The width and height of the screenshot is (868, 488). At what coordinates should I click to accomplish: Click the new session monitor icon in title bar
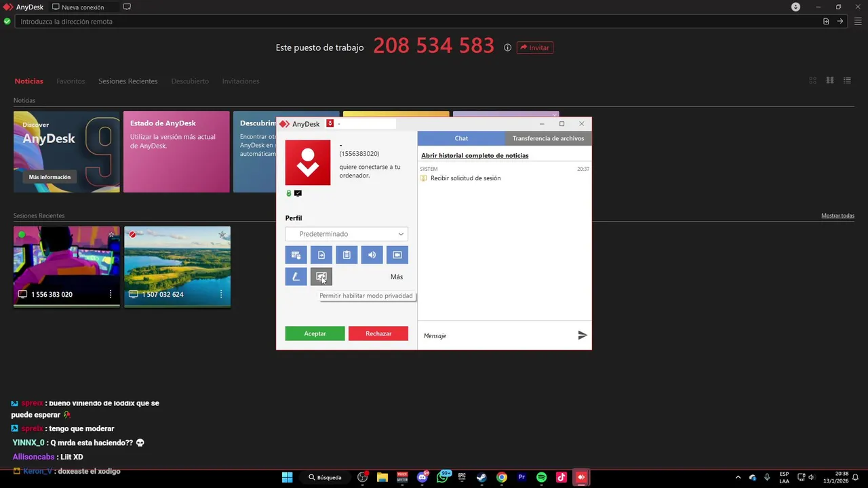coord(127,7)
